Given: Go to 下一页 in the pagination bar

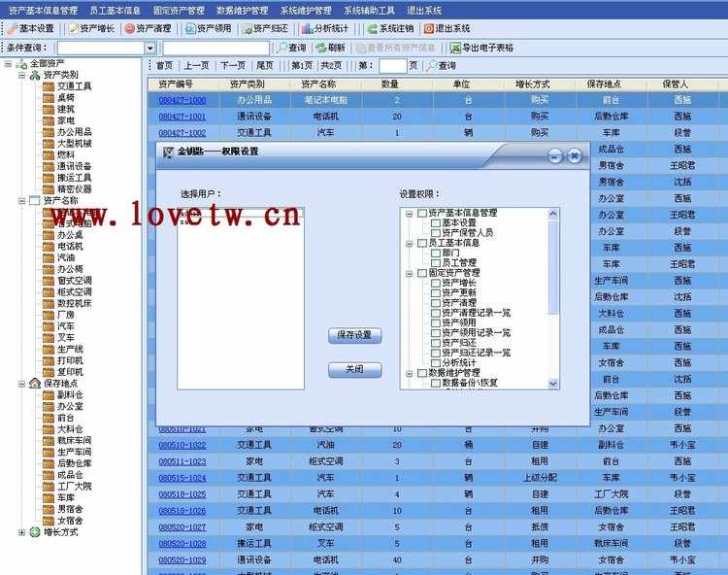Looking at the screenshot, I should (233, 65).
